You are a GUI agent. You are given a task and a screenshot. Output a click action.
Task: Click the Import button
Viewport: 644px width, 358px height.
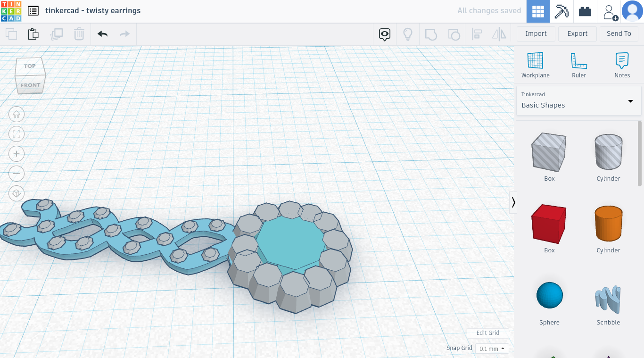(536, 33)
